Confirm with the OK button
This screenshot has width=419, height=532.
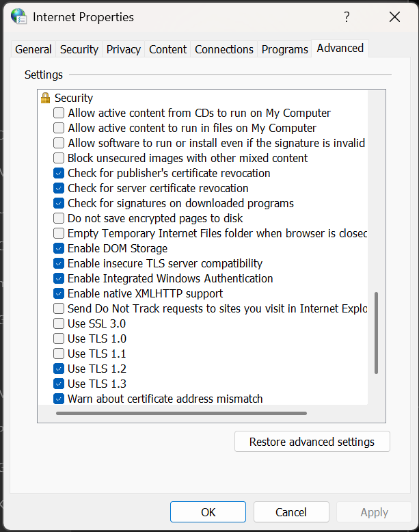[208, 512]
